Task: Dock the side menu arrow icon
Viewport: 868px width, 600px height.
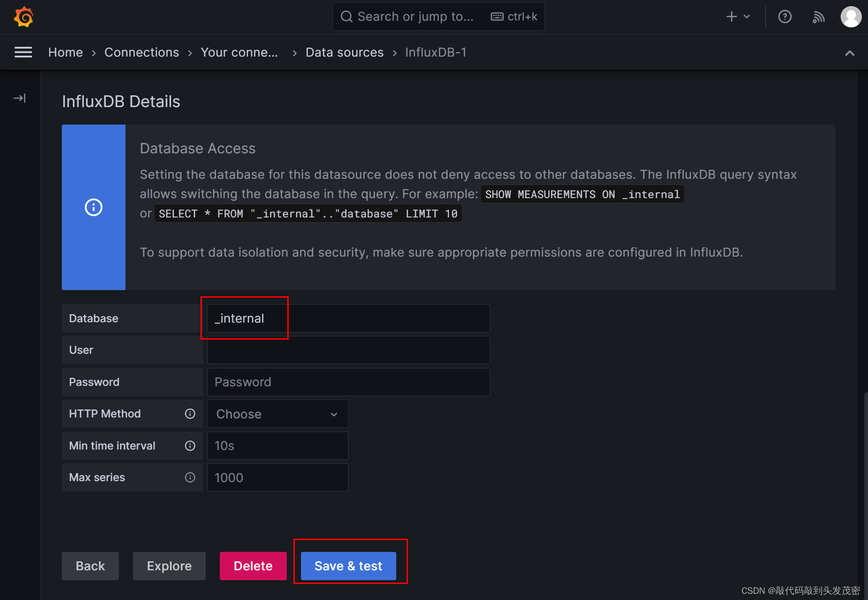Action: coord(19,98)
